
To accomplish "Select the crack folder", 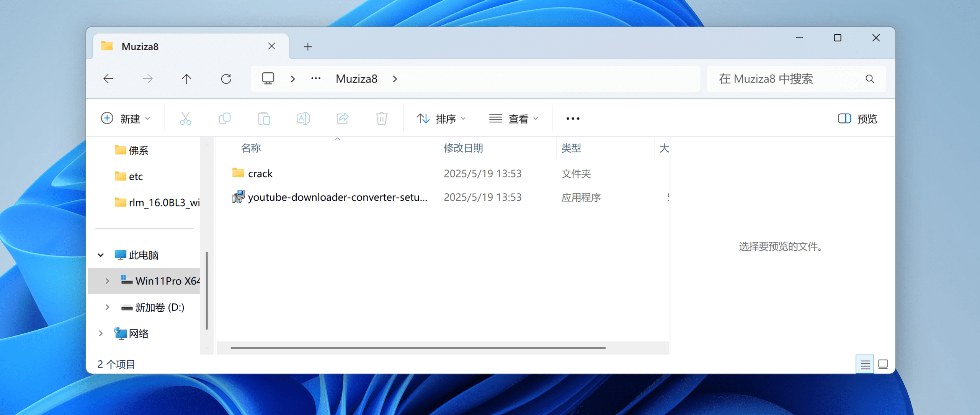I will [260, 174].
